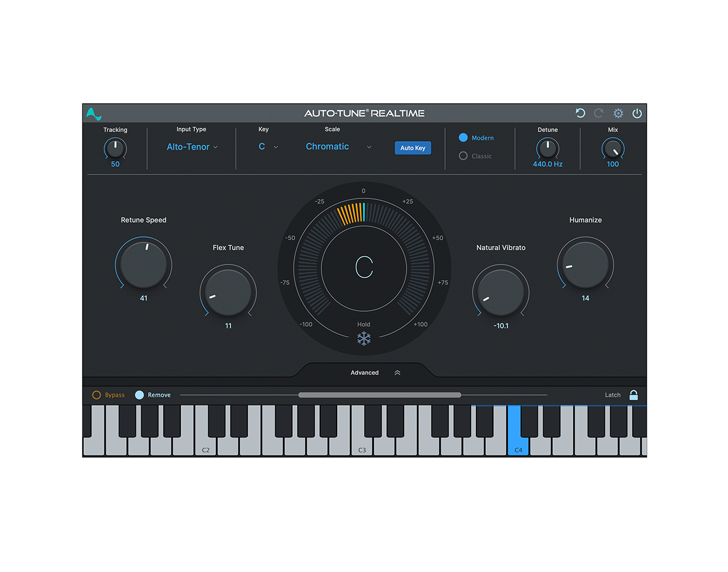This screenshot has height=572, width=728.
Task: Click the power bypass icon
Action: (636, 113)
